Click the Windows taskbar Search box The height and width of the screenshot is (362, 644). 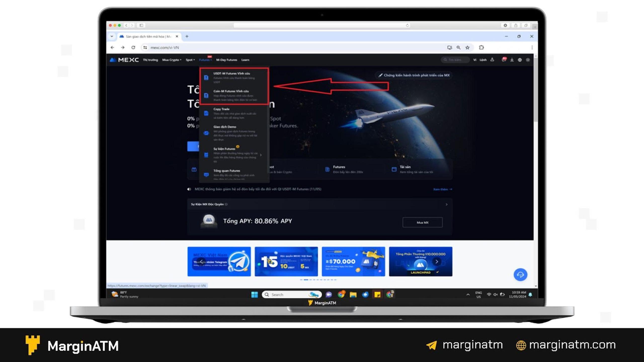coord(292,295)
